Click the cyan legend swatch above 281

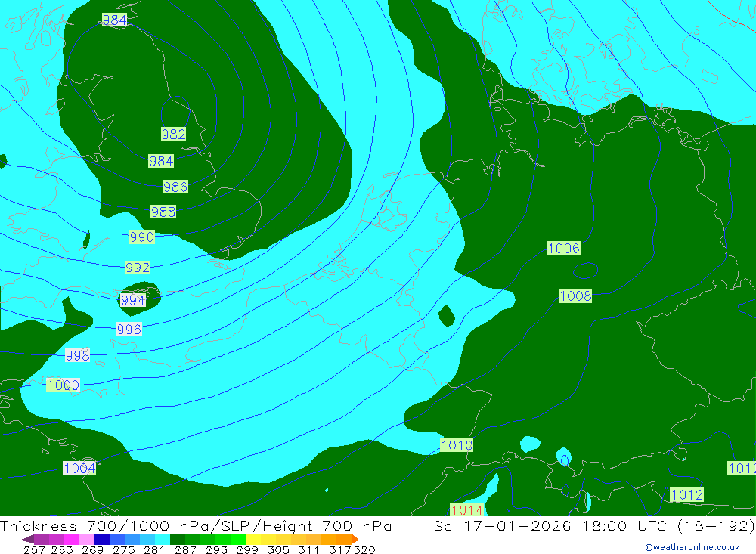163,539
